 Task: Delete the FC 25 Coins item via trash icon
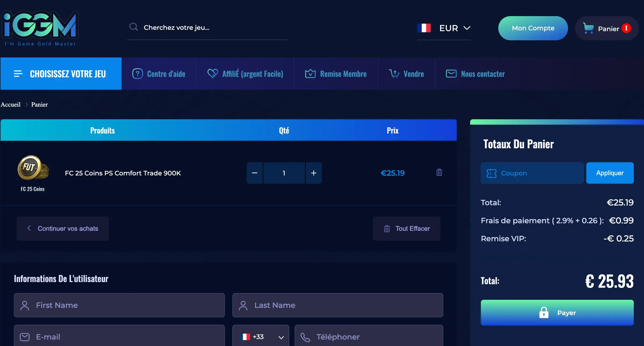(439, 172)
